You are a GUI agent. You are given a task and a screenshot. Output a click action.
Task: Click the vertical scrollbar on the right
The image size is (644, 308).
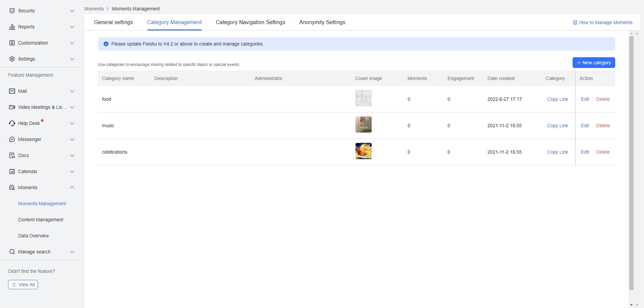pyautogui.click(x=631, y=161)
